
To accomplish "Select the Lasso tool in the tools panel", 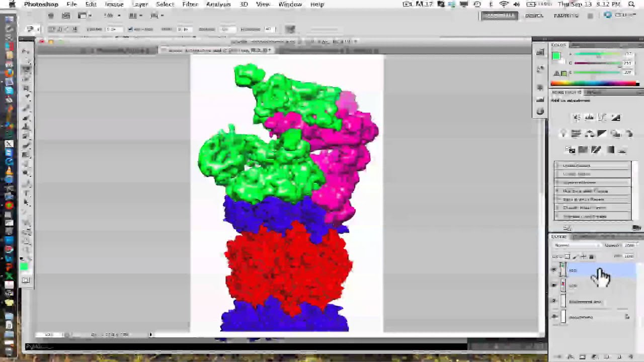I will (x=26, y=69).
